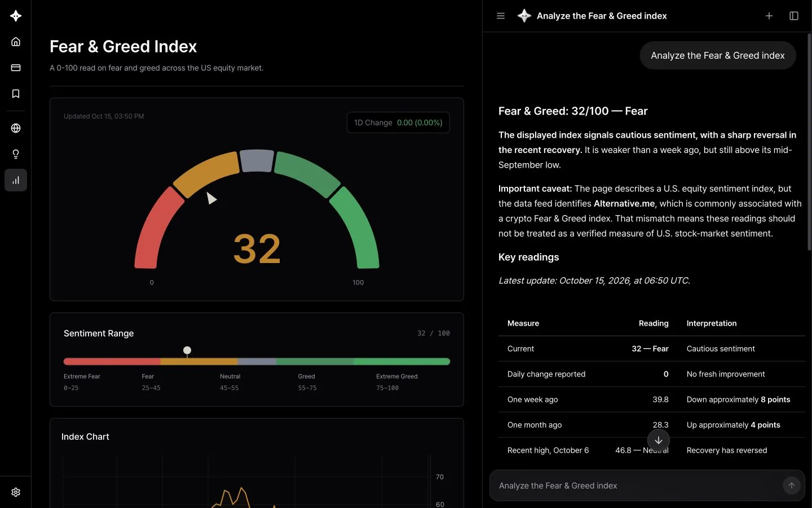Viewport: 812px width, 508px height.
Task: Open the chat panel hamburger menu
Action: pos(501,16)
